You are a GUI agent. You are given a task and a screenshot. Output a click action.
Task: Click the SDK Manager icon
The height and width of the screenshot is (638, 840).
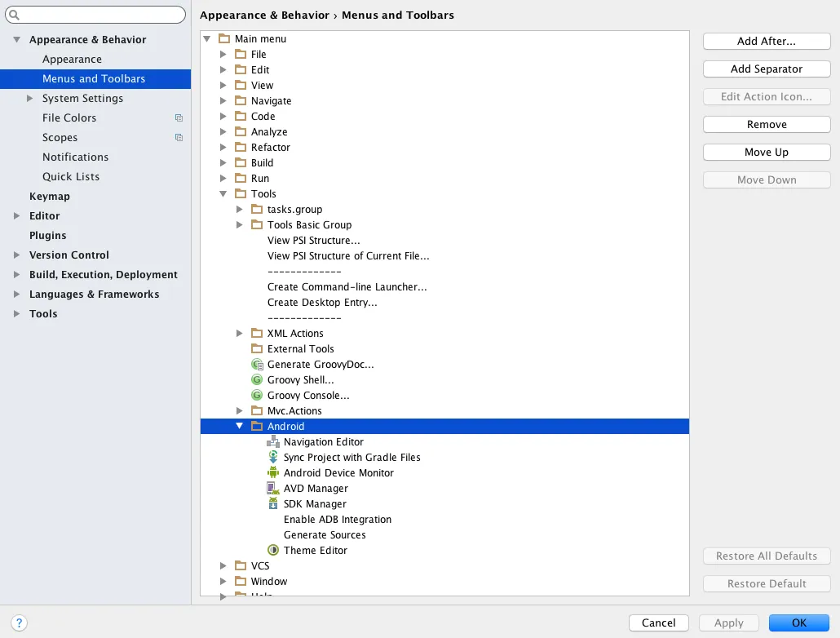tap(273, 503)
